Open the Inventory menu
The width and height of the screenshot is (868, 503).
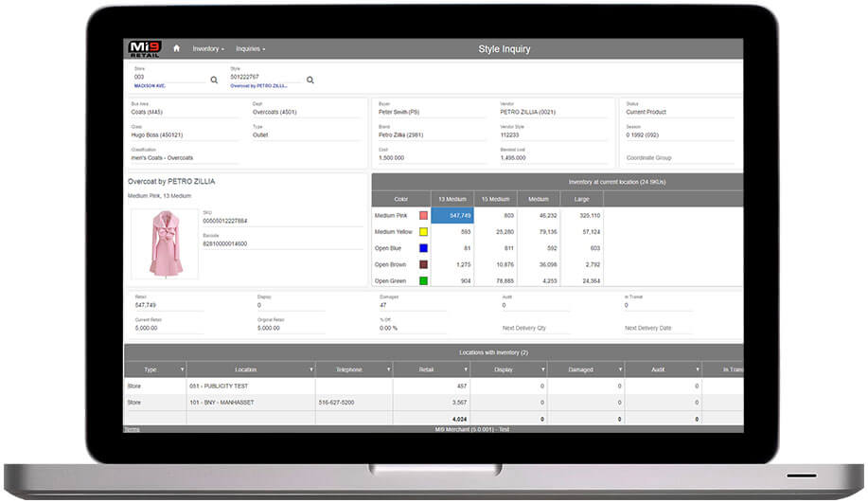click(208, 48)
